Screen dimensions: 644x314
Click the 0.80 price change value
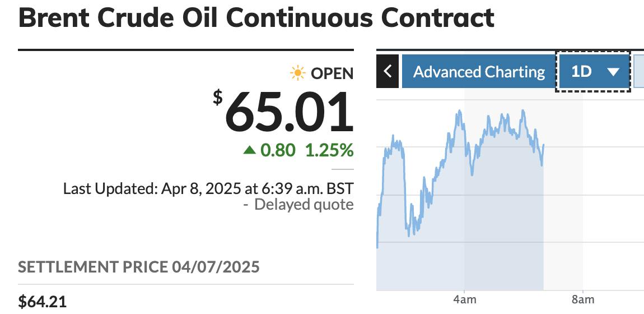[x=277, y=150]
